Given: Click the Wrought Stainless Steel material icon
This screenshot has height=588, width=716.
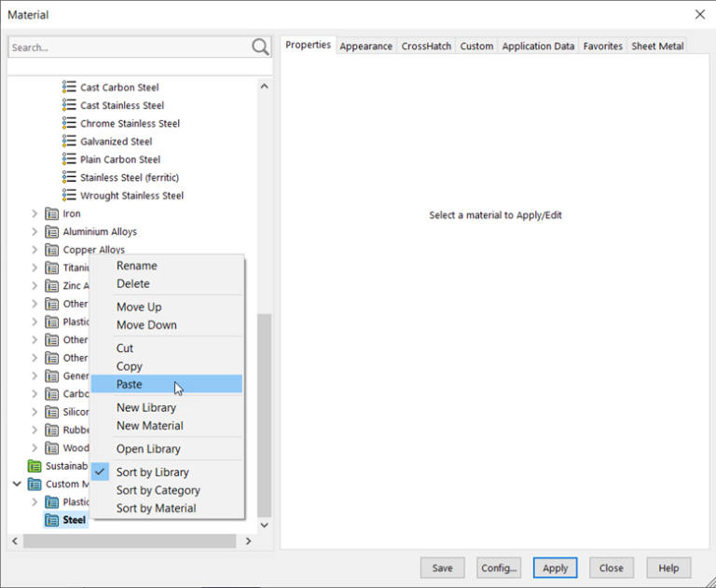Looking at the screenshot, I should pyautogui.click(x=69, y=196).
